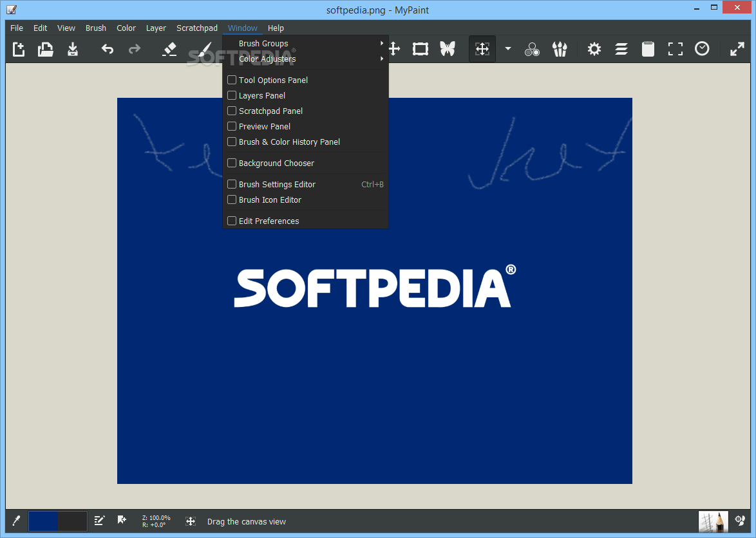Viewport: 756px width, 538px height.
Task: Select the freehand paintbrush tool
Action: [204, 49]
